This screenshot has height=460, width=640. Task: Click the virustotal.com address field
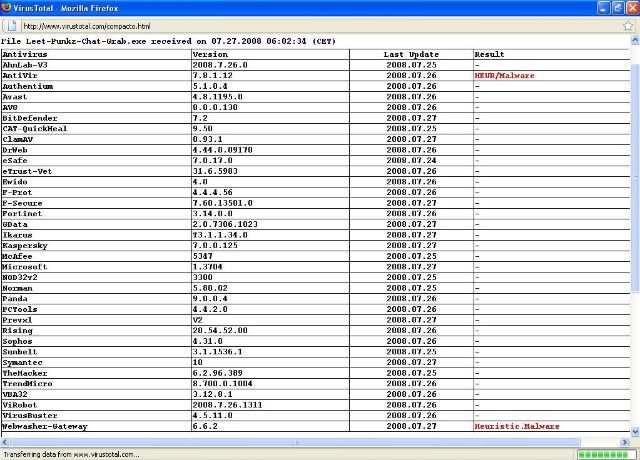pos(322,26)
